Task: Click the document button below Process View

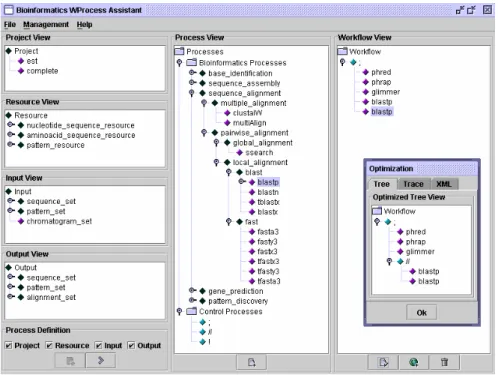Action: (252, 362)
